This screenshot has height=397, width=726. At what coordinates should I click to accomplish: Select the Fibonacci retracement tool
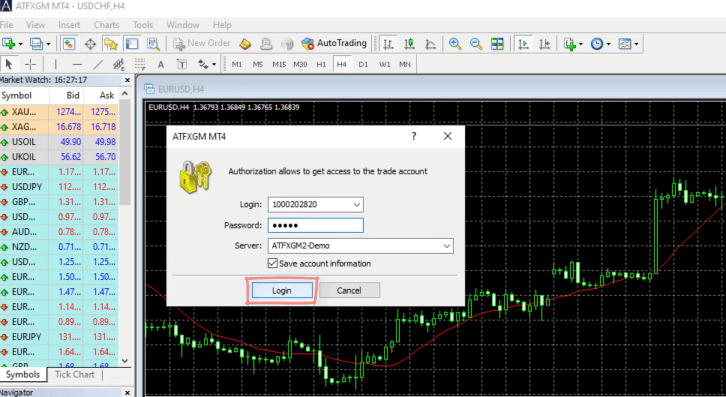(140, 64)
